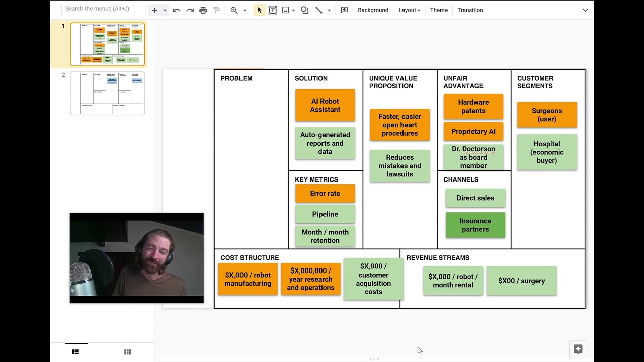Viewport: 644px width, 362px height.
Task: Select the Hospital (economic buyer) note
Action: point(547,152)
